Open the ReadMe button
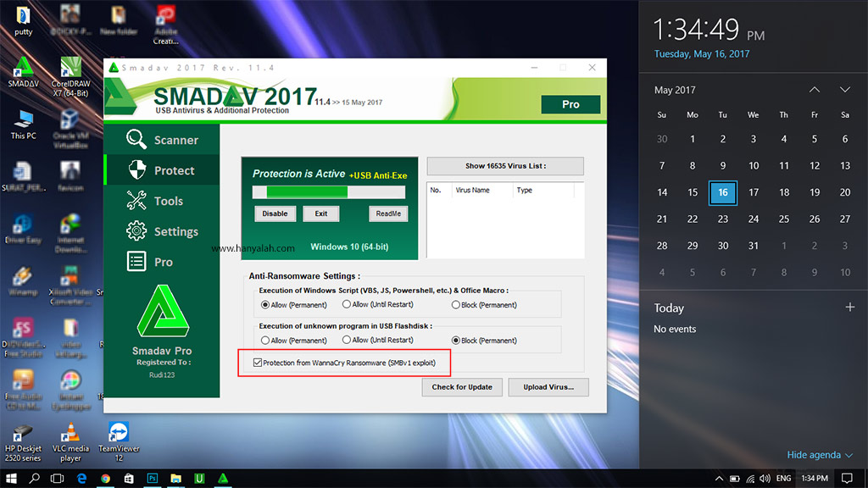 pos(388,213)
